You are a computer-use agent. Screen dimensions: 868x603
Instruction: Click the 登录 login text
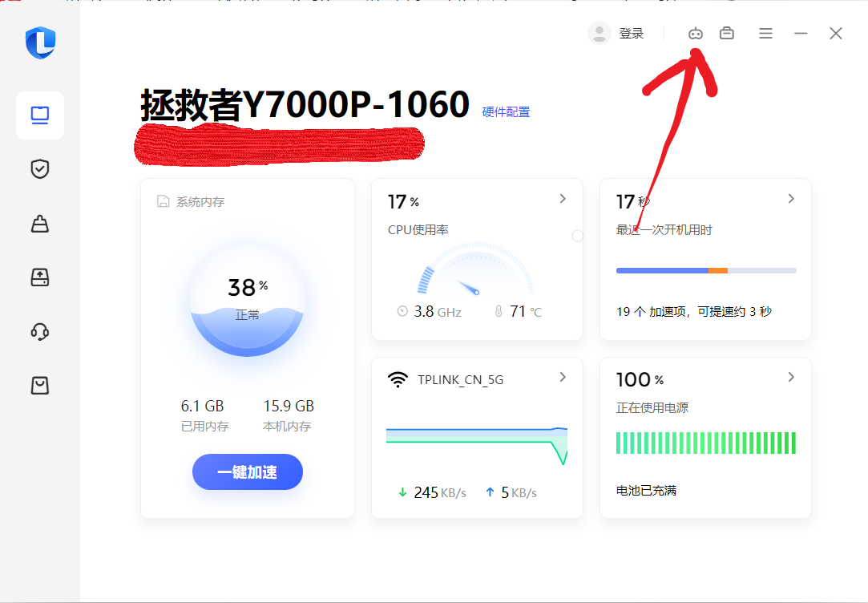pos(632,34)
